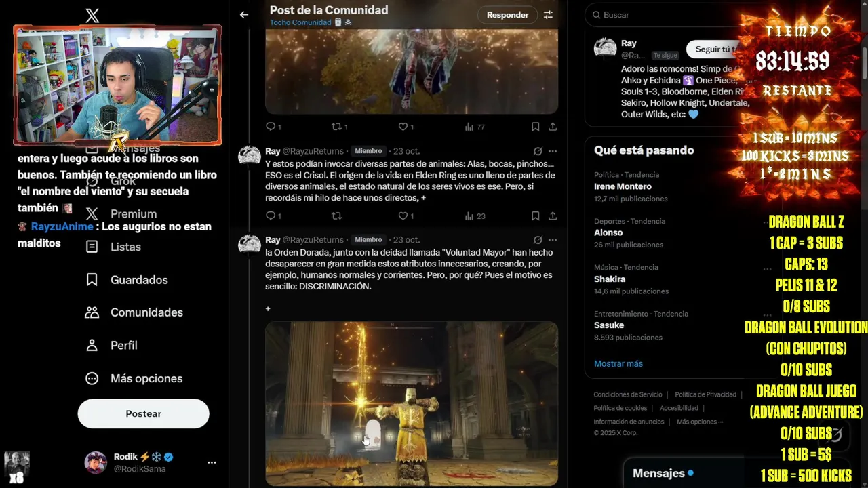View analytics showing 77 views
The image size is (868, 488).
tap(475, 127)
